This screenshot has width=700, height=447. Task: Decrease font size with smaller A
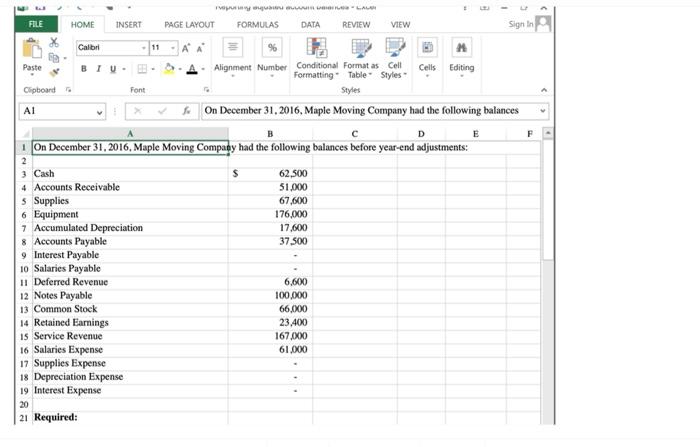coord(200,48)
